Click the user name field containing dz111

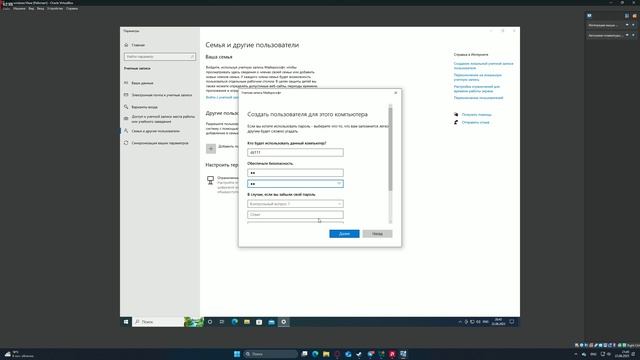295,152
